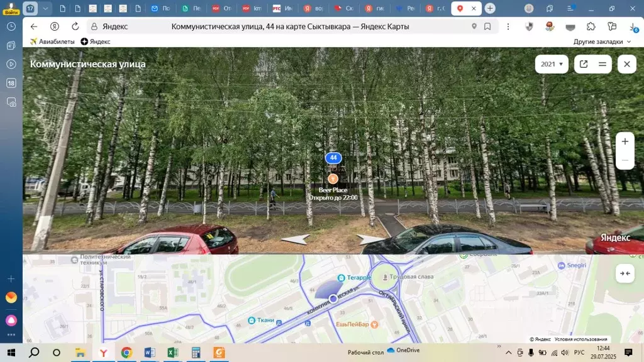Open panorama menu with two lines icon
Image resolution: width=644 pixels, height=362 pixels.
click(602, 64)
